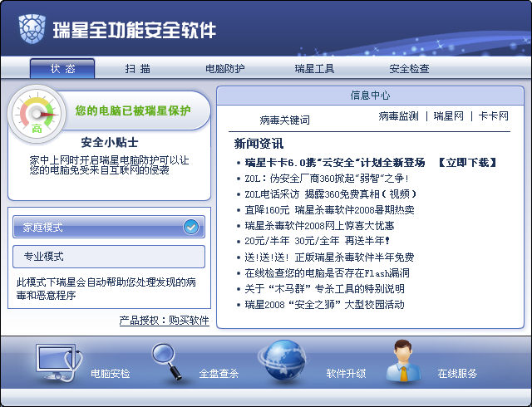Click the 病毒关键词 label

coord(284,120)
